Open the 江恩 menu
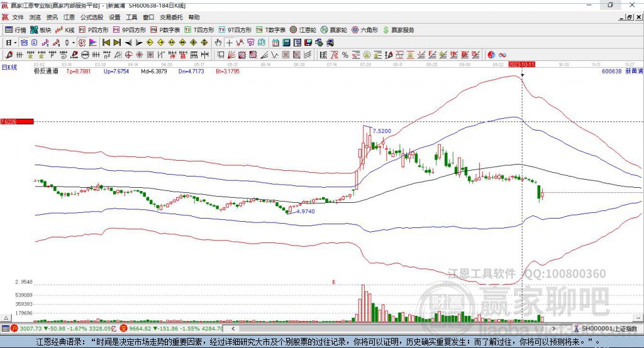644x348 pixels. [69, 17]
